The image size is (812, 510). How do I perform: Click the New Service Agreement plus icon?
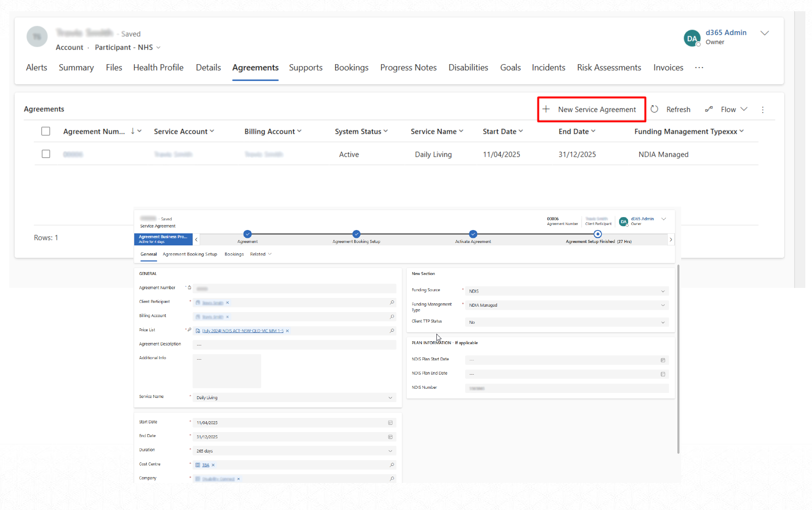tap(546, 109)
